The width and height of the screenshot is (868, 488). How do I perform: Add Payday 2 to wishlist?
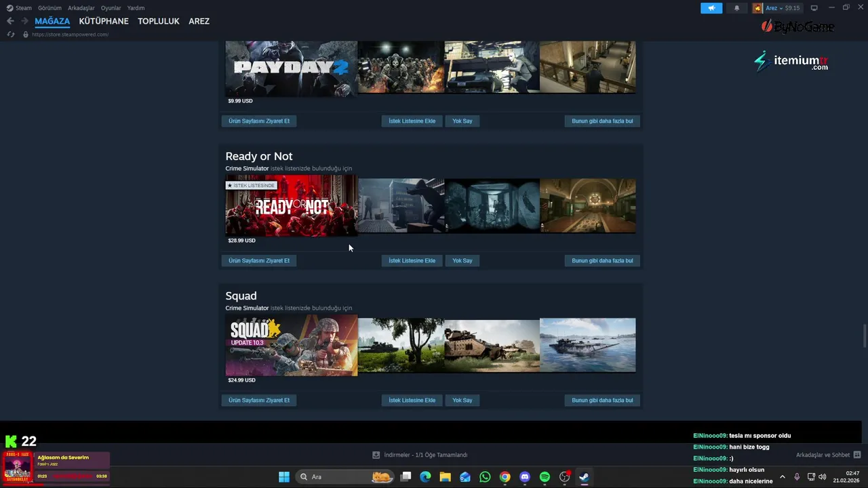click(x=412, y=121)
